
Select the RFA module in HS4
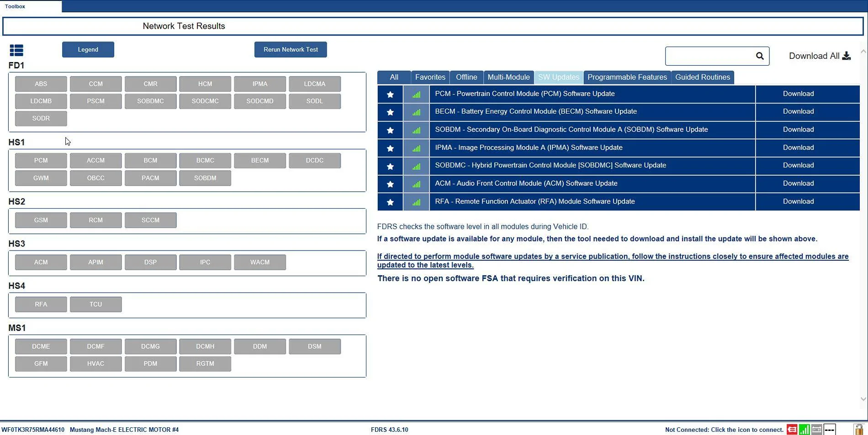pos(41,304)
